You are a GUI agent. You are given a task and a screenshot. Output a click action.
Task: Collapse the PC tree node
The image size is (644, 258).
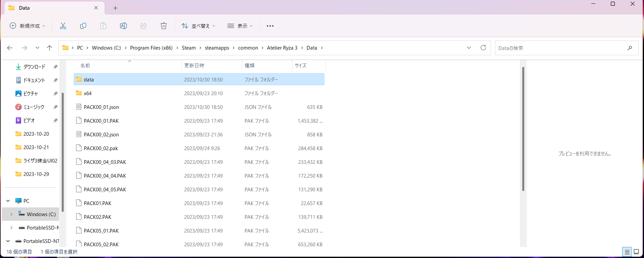click(x=8, y=201)
